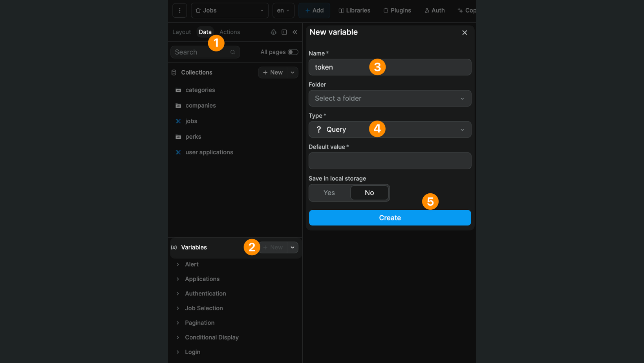Open the Jobs page selector dropdown
Viewport: 644px width, 363px height.
pyautogui.click(x=230, y=10)
